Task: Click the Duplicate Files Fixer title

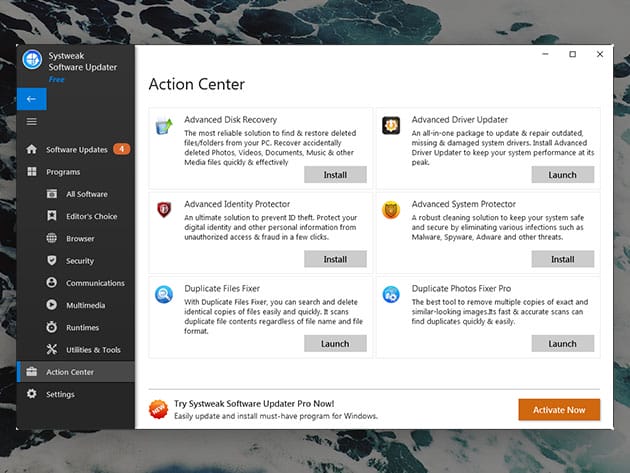Action: pyautogui.click(x=222, y=289)
